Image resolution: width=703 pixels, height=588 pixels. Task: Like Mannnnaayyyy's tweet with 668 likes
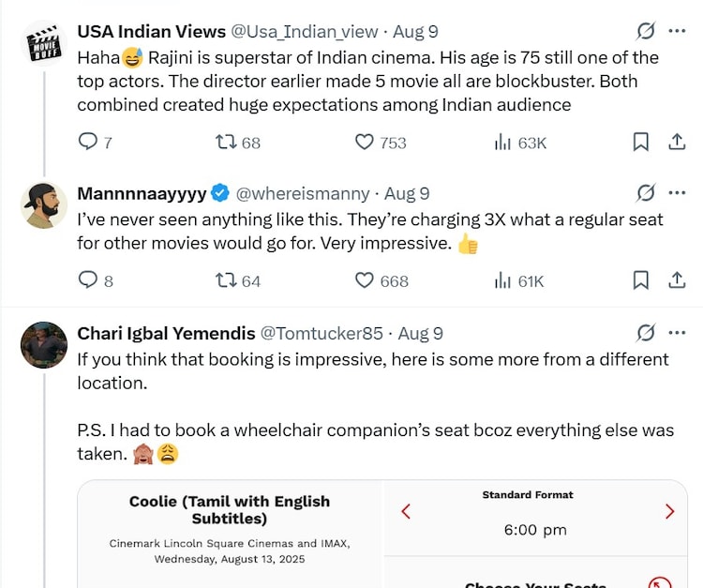(365, 280)
